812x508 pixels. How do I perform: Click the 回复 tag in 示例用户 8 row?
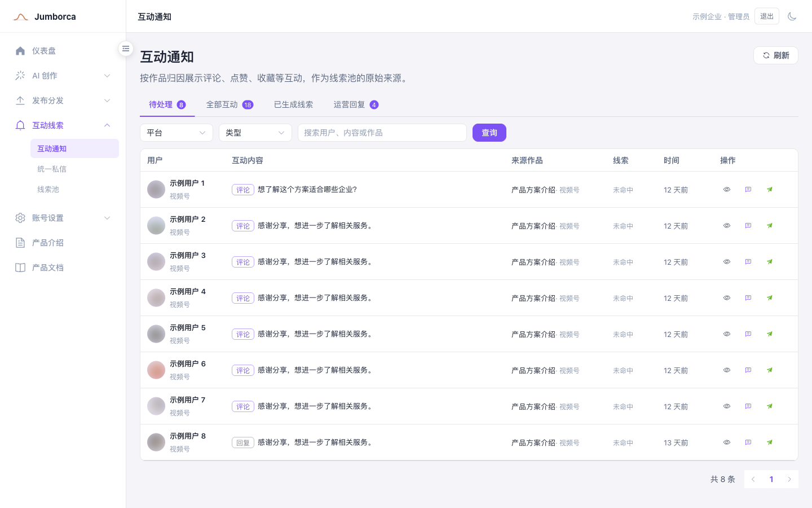243,443
